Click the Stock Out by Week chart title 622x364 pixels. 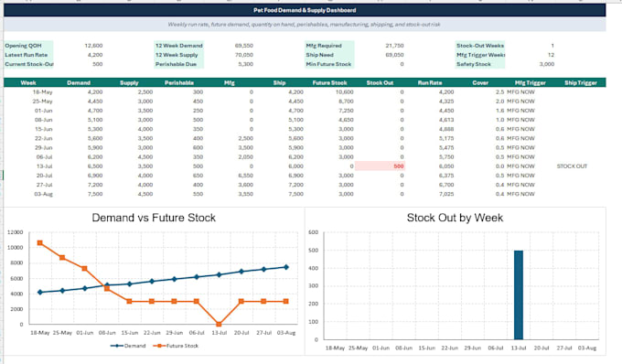[x=455, y=218]
